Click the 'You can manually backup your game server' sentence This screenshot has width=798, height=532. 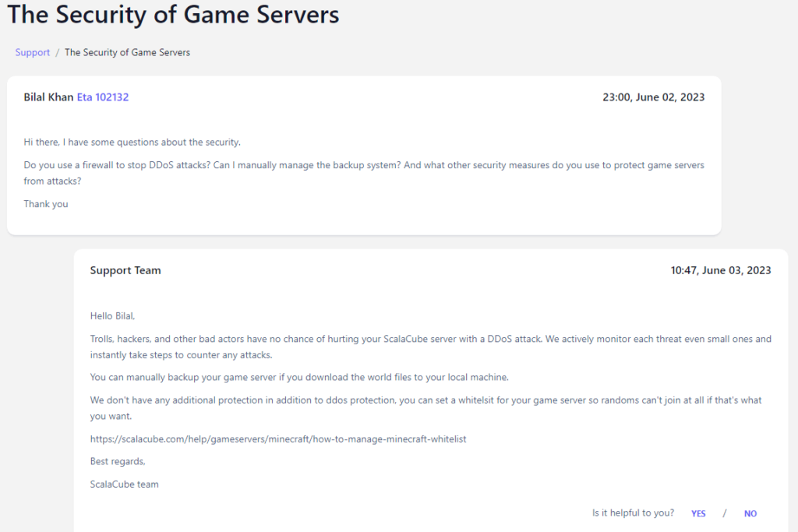(x=299, y=377)
